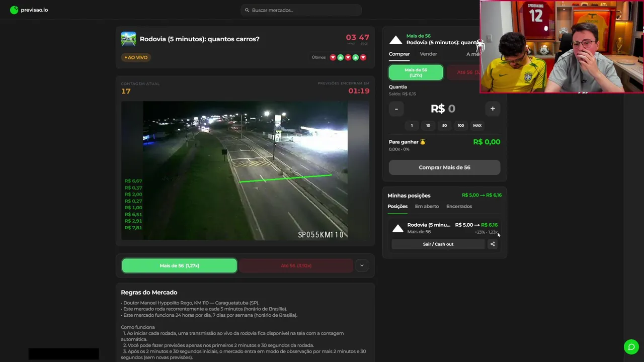This screenshot has height=362, width=644.
Task: Open the Posições tab
Action: 397,206
